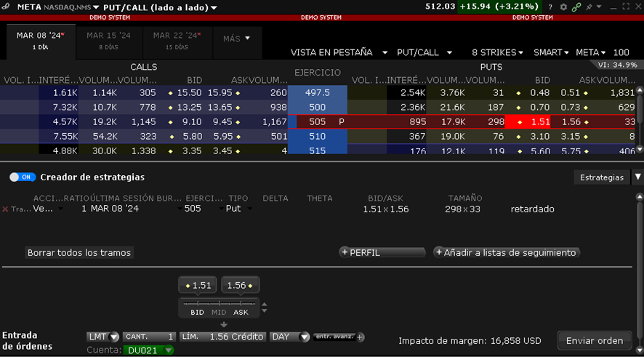Open the DU021 account dropdown
644x357 pixels.
(x=150, y=350)
